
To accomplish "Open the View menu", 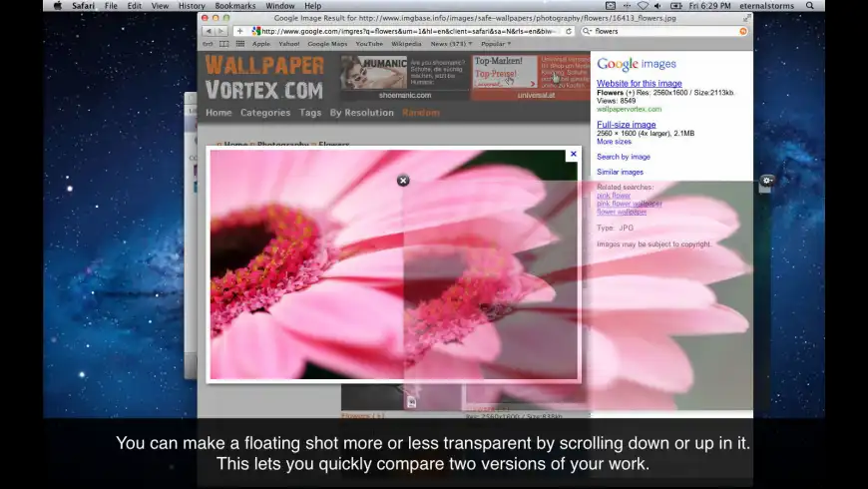I will click(160, 6).
